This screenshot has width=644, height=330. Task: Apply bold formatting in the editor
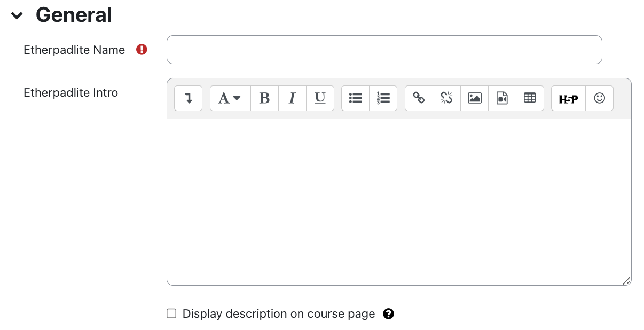[x=264, y=98]
